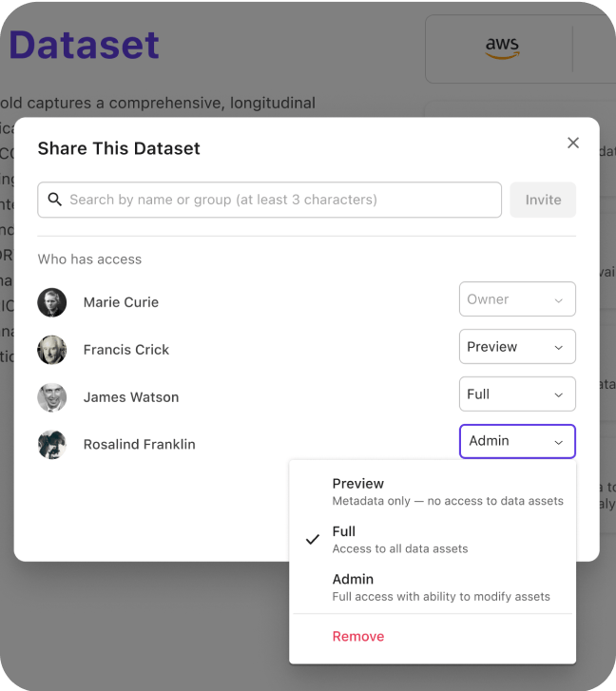Focus the search by name field

(270, 200)
